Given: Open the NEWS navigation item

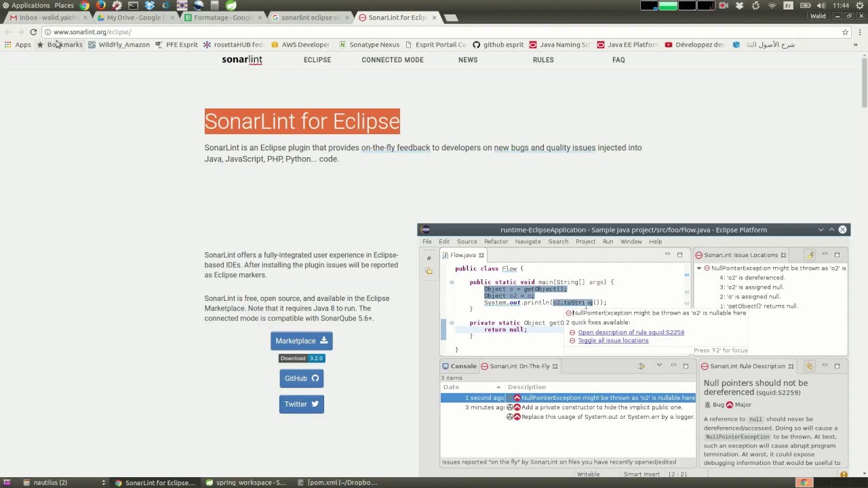Looking at the screenshot, I should 468,60.
